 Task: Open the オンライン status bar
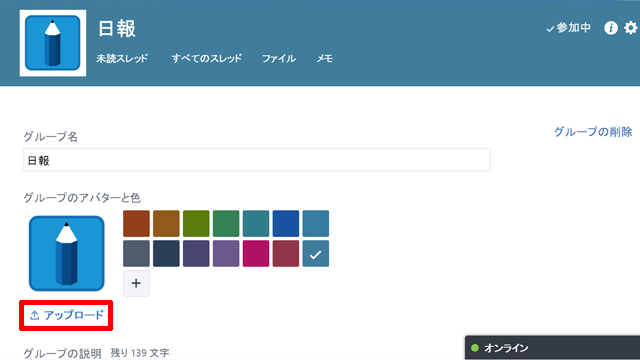(x=552, y=348)
